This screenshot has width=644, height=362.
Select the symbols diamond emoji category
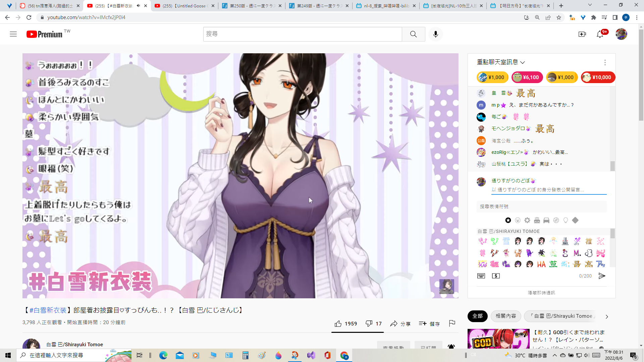pyautogui.click(x=575, y=220)
